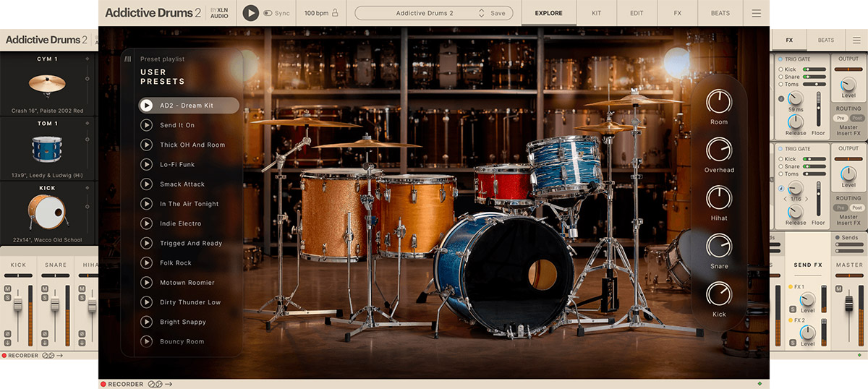The image size is (868, 389).
Task: Click the recorder loop icon in front window
Action: (154, 384)
